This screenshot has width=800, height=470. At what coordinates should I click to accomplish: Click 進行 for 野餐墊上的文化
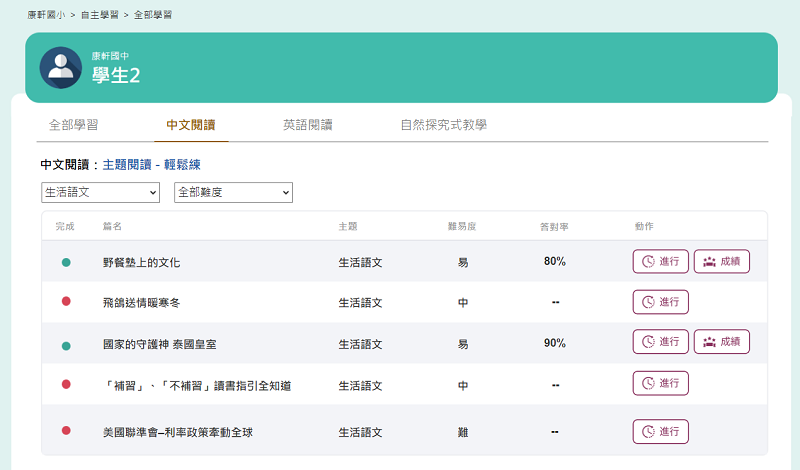pyautogui.click(x=660, y=262)
